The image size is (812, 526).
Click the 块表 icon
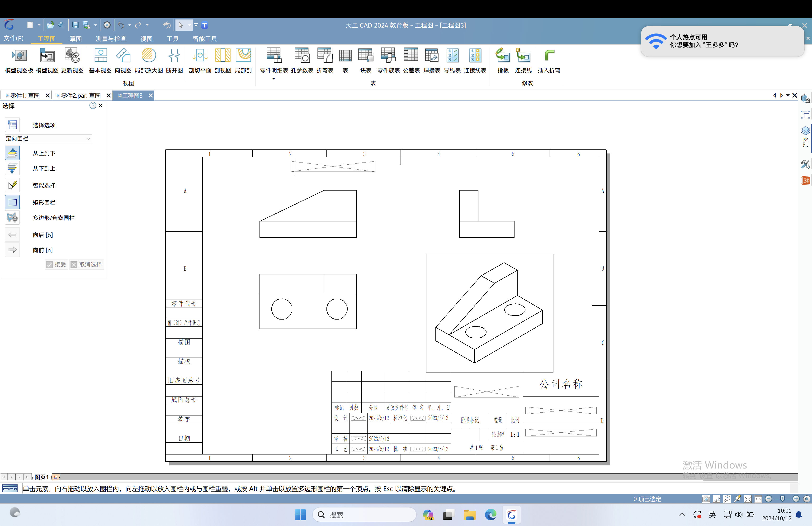365,61
